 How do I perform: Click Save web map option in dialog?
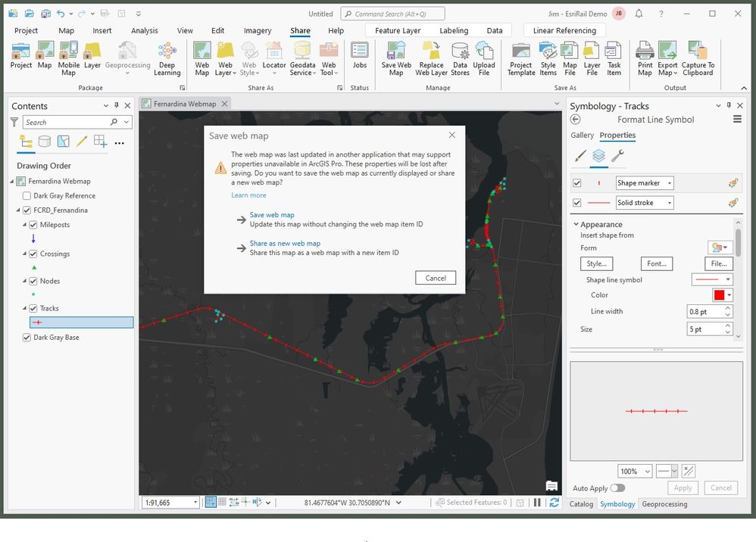[271, 215]
